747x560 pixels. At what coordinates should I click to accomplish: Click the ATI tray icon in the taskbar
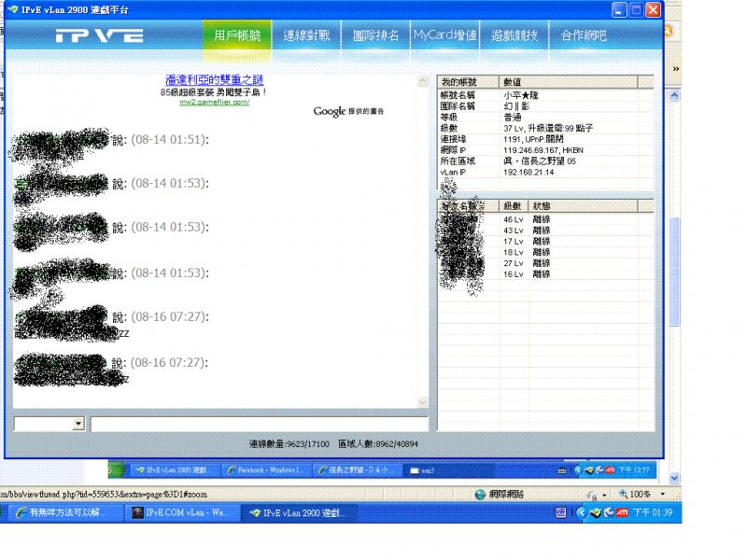(x=622, y=512)
